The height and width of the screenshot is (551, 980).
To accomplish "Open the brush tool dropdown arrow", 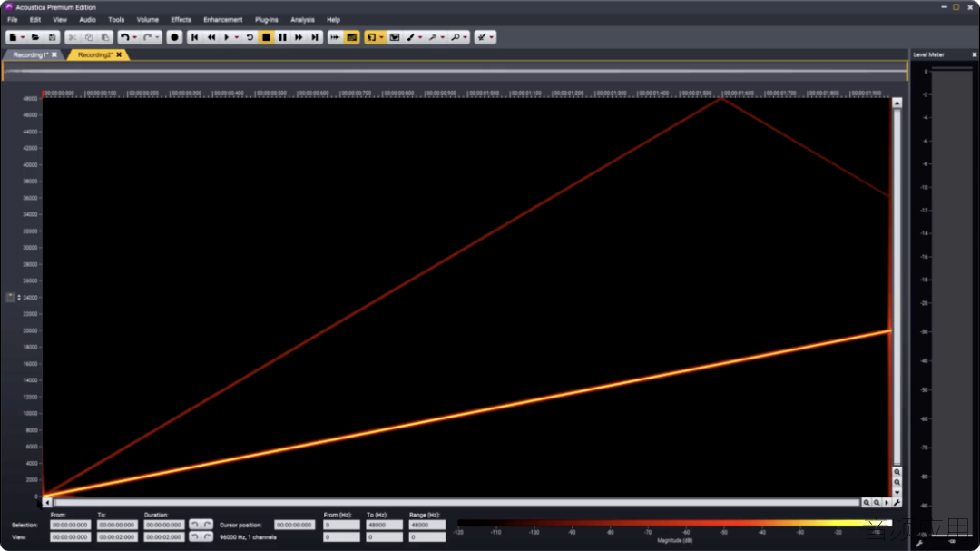I will pos(420,37).
